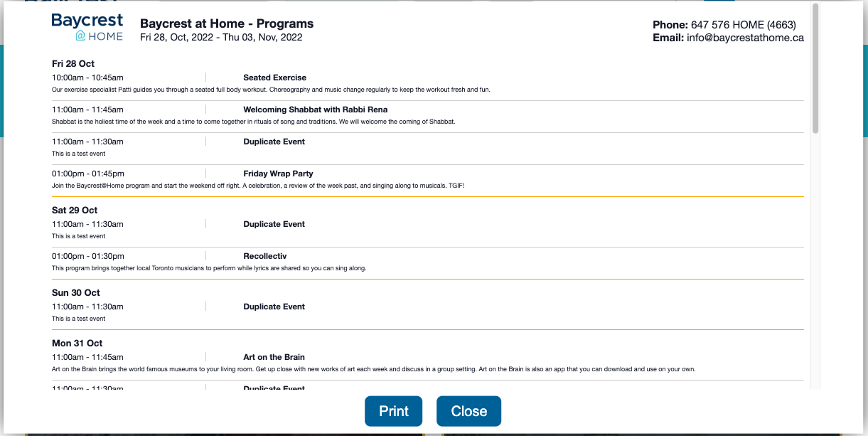Select the info@baycrestathome.ca email address
Viewport: 868px width, 436px height.
coord(745,38)
